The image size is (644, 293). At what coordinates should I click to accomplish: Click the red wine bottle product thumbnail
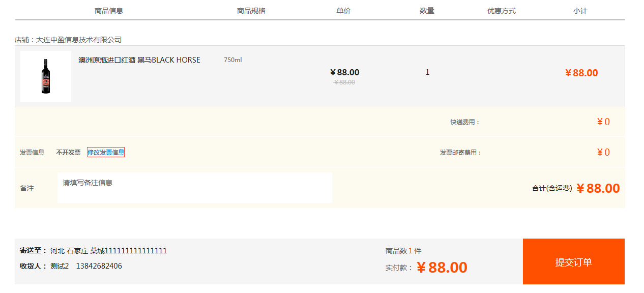(46, 76)
